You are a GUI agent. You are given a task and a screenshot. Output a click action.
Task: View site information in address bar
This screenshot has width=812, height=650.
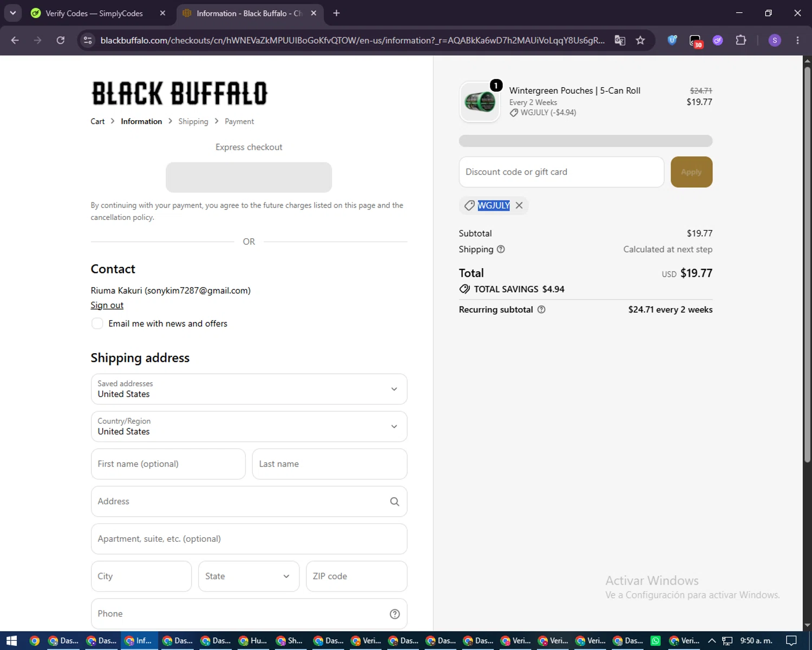pyautogui.click(x=88, y=40)
